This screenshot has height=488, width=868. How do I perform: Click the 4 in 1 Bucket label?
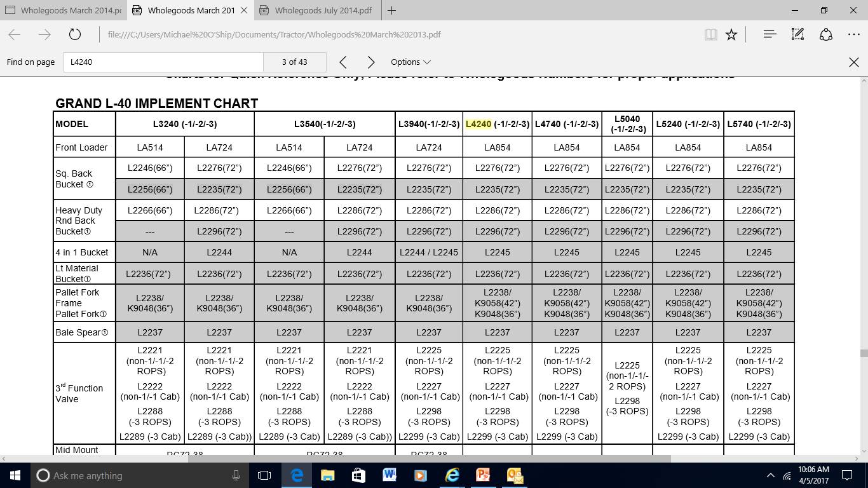pos(81,252)
